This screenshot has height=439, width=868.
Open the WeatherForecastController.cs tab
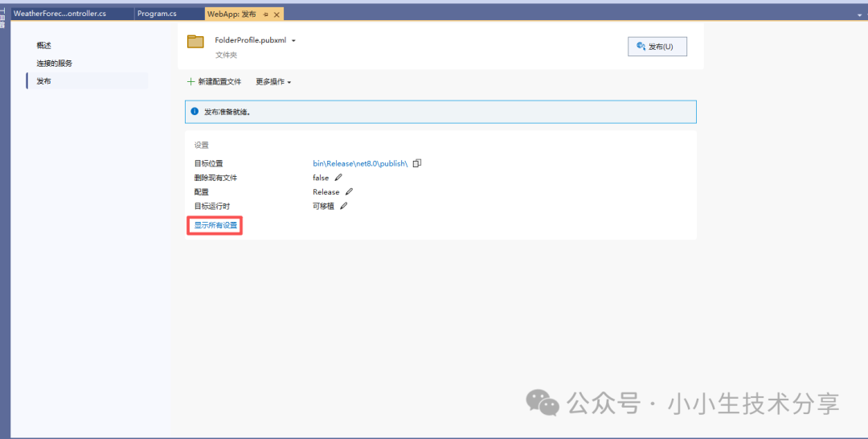(59, 14)
